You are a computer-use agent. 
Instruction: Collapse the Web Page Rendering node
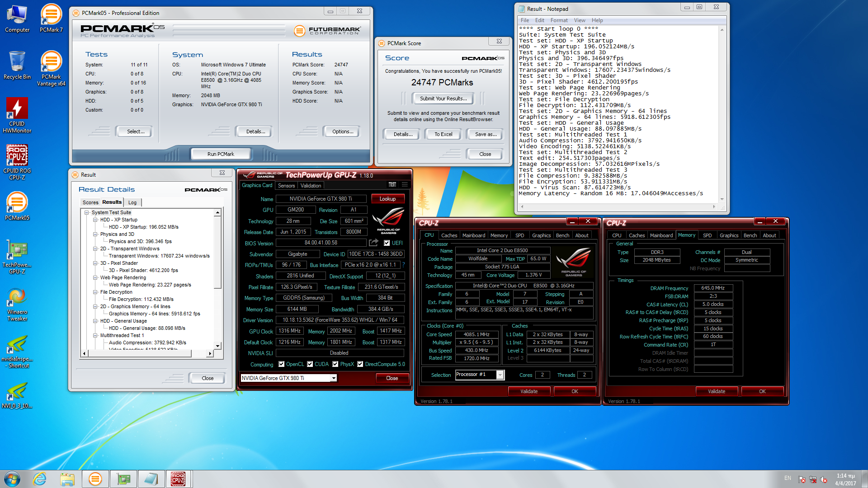coord(95,277)
